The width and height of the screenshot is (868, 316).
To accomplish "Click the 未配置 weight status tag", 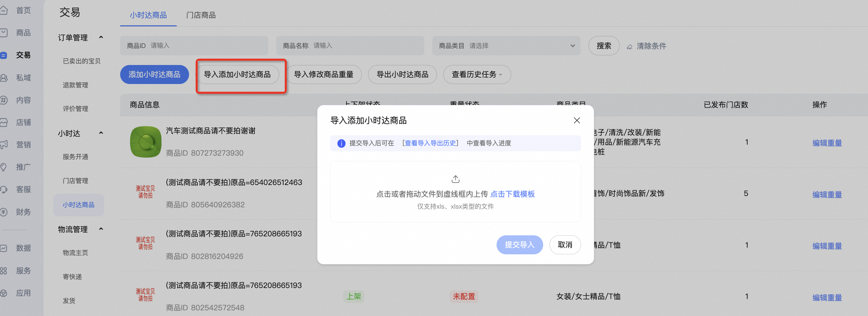I will coord(464,297).
